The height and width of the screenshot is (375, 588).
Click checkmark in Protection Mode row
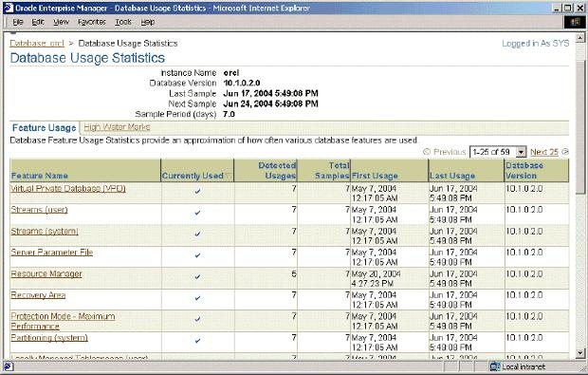coord(197,319)
